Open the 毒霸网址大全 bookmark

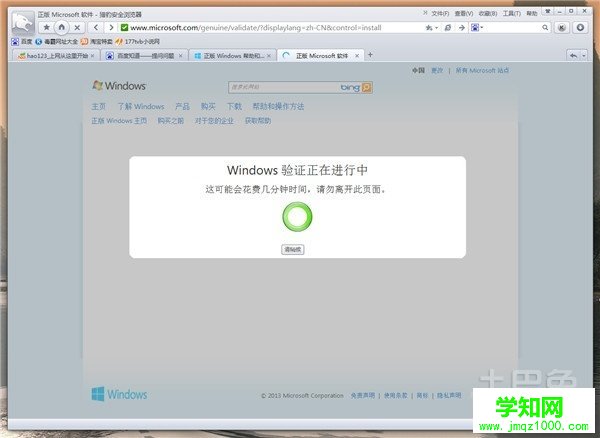57,41
